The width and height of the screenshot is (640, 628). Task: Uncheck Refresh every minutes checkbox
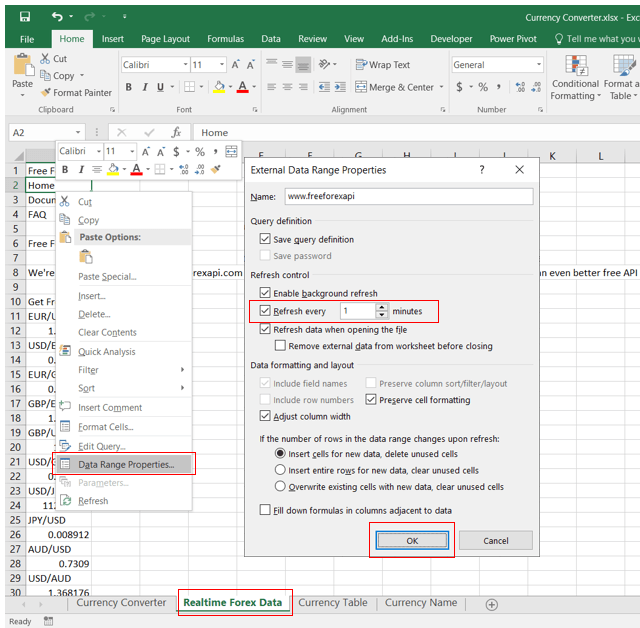(265, 311)
